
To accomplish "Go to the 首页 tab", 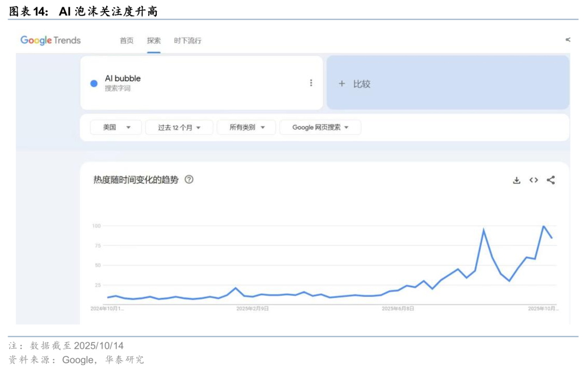I will coord(126,41).
